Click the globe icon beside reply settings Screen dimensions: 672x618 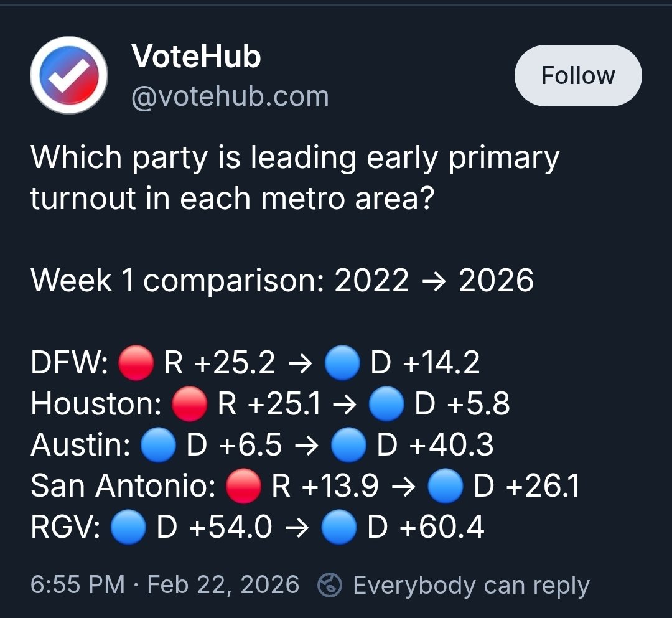pyautogui.click(x=330, y=585)
